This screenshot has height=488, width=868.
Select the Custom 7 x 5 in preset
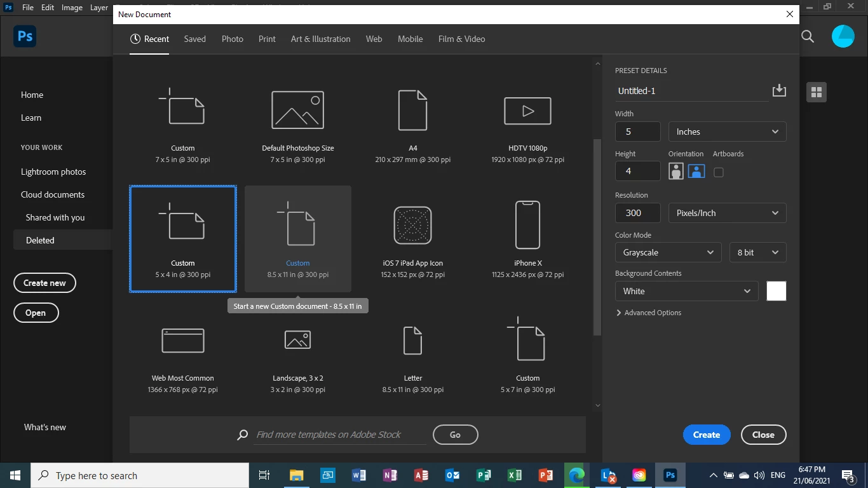[183, 124]
